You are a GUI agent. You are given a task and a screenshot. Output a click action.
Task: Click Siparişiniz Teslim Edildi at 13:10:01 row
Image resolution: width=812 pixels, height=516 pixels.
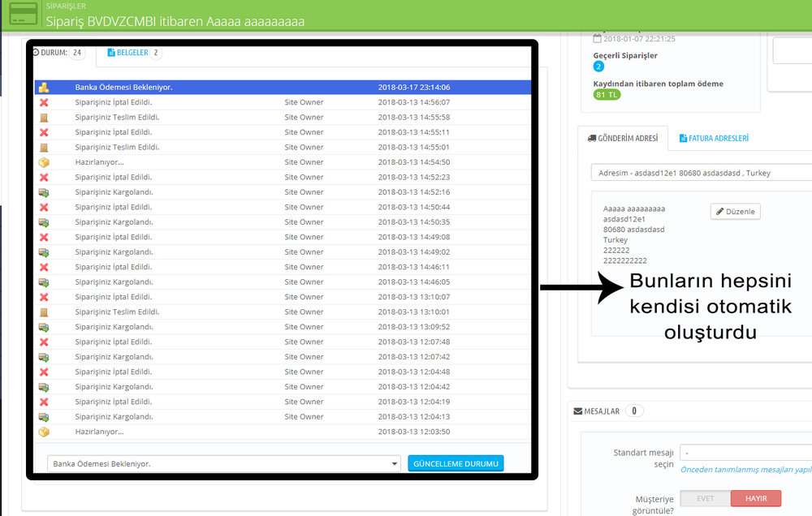(x=117, y=312)
